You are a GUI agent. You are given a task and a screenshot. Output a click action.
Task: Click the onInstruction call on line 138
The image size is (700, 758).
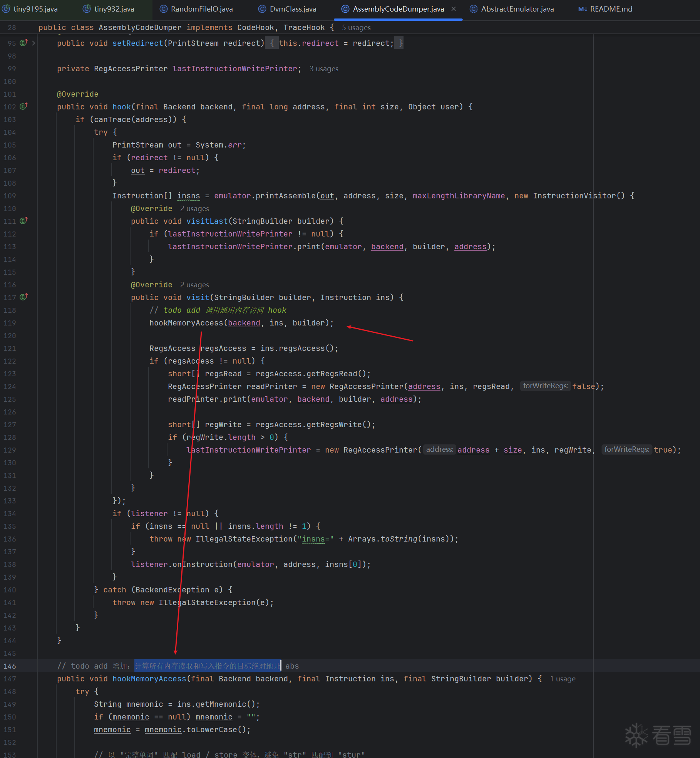pyautogui.click(x=203, y=564)
